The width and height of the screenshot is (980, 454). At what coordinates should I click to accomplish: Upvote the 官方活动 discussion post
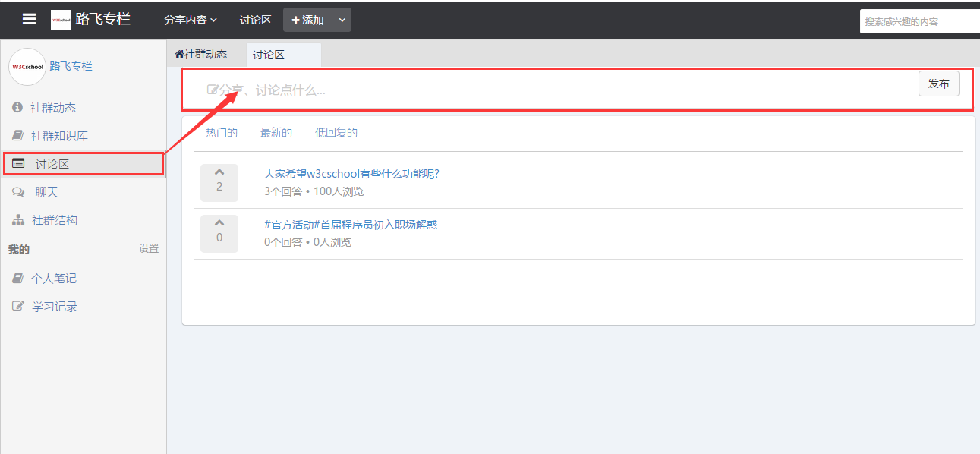(219, 224)
